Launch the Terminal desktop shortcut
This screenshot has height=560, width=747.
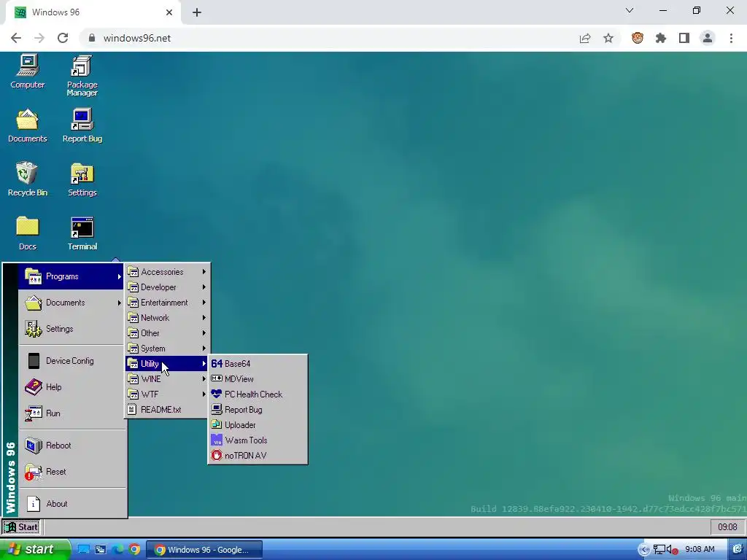pos(82,233)
